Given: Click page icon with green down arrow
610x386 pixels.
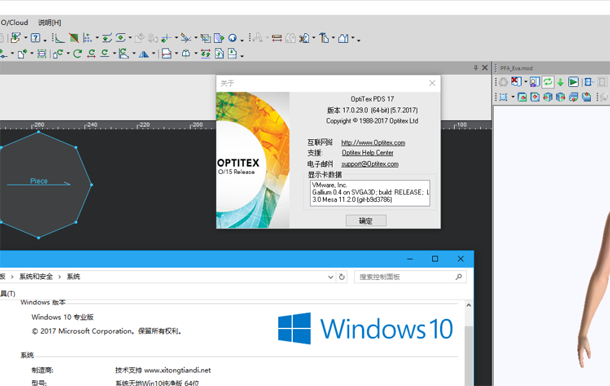Looking at the screenshot, I should click(x=232, y=54).
